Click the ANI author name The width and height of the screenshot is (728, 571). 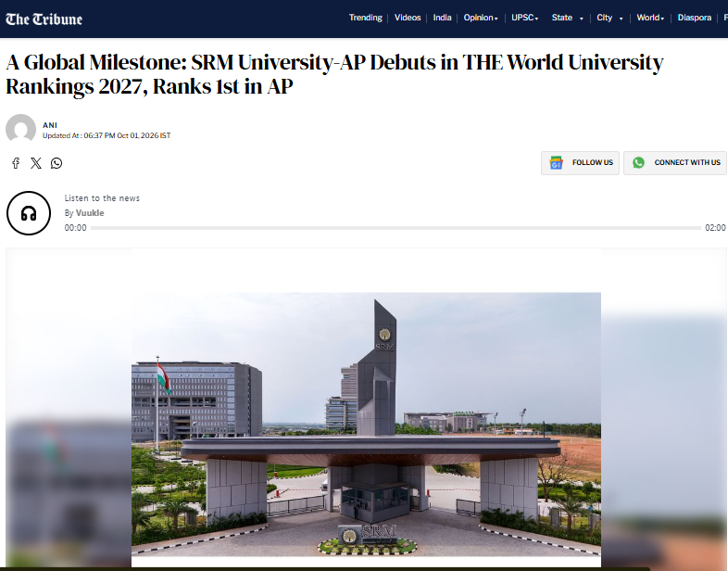pyautogui.click(x=50, y=125)
